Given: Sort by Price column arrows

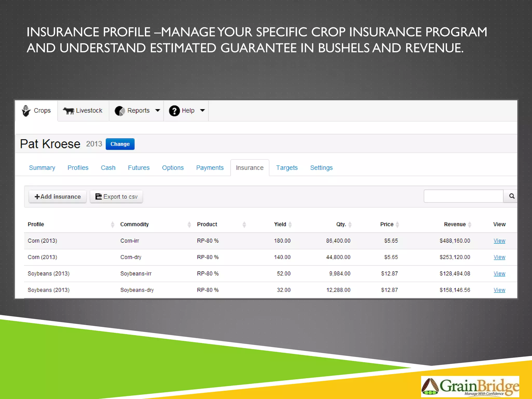Looking at the screenshot, I should pyautogui.click(x=397, y=224).
